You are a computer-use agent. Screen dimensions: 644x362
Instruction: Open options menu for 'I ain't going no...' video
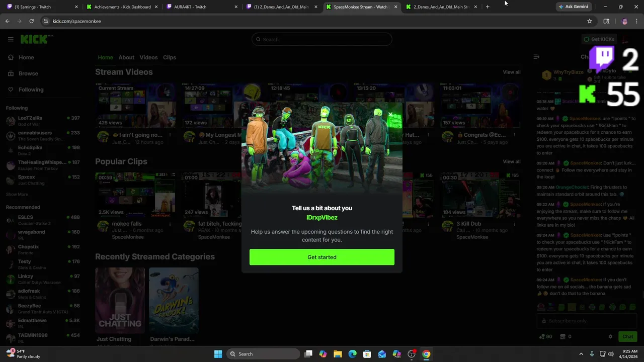(x=170, y=135)
